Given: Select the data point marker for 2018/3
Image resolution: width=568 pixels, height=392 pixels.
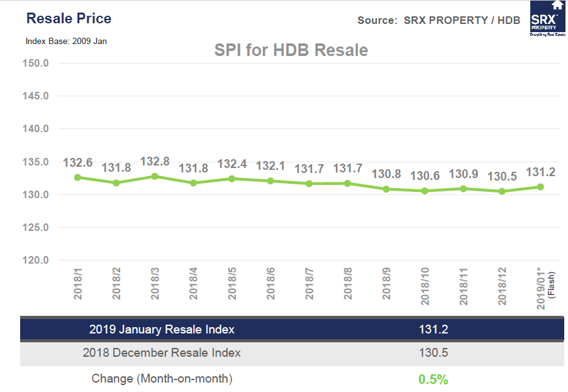Looking at the screenshot, I should pos(155,176).
